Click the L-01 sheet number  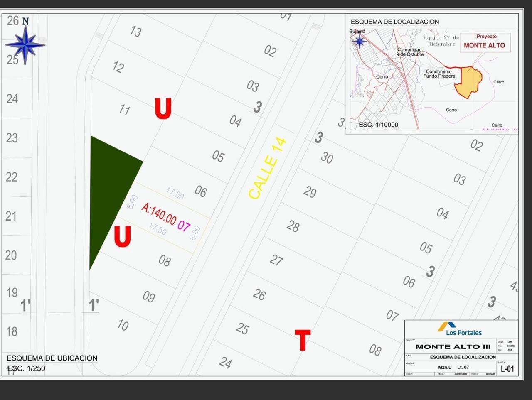pyautogui.click(x=507, y=368)
